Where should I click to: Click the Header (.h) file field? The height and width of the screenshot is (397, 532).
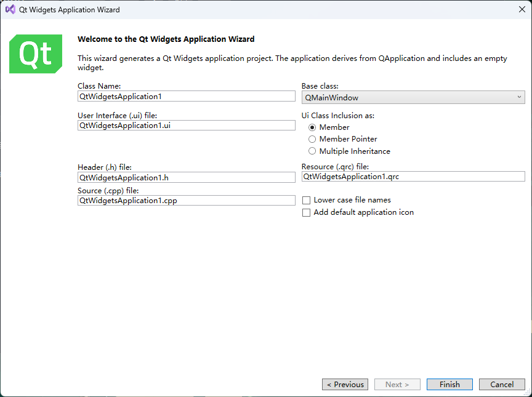point(187,177)
